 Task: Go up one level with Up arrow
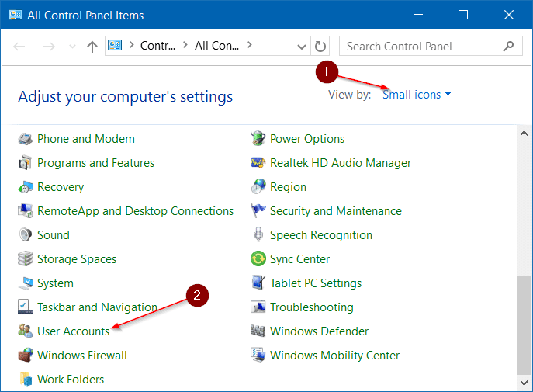click(x=92, y=47)
